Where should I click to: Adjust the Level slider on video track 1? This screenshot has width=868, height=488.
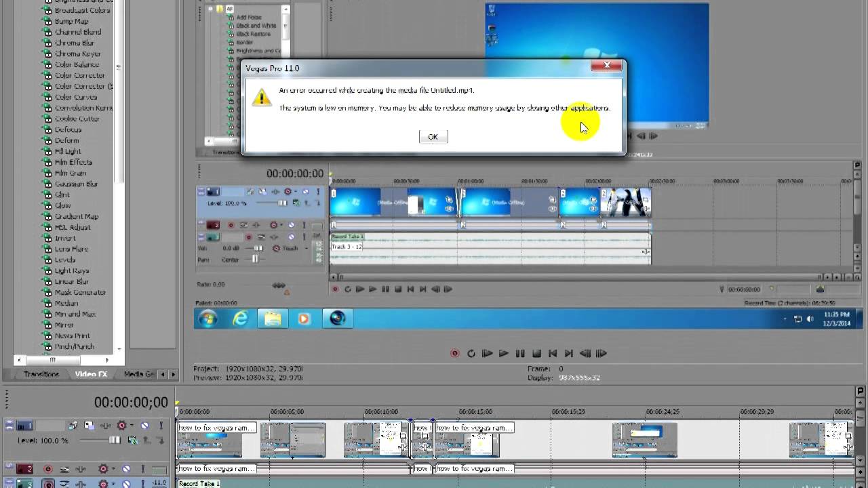coord(115,441)
